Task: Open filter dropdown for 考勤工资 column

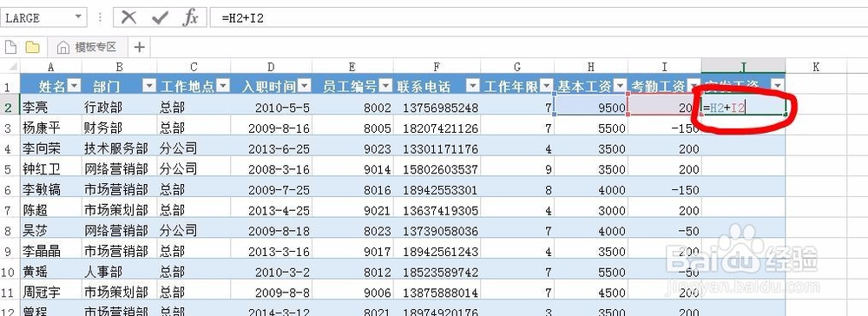Action: 693,86
